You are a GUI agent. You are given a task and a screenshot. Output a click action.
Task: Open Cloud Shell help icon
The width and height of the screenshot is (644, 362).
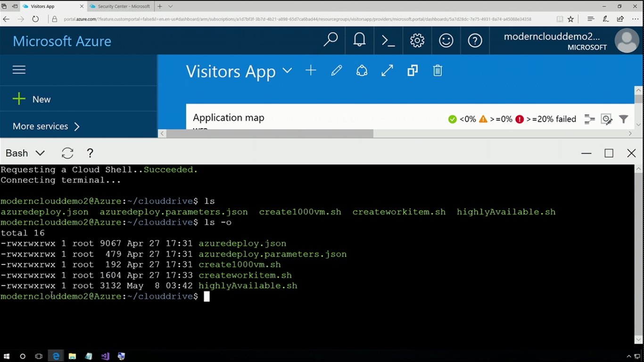(90, 153)
